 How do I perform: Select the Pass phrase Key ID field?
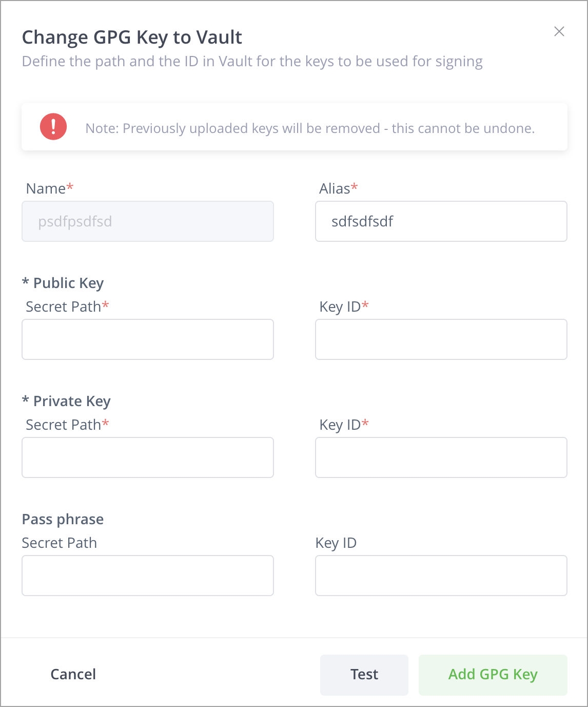click(x=441, y=576)
